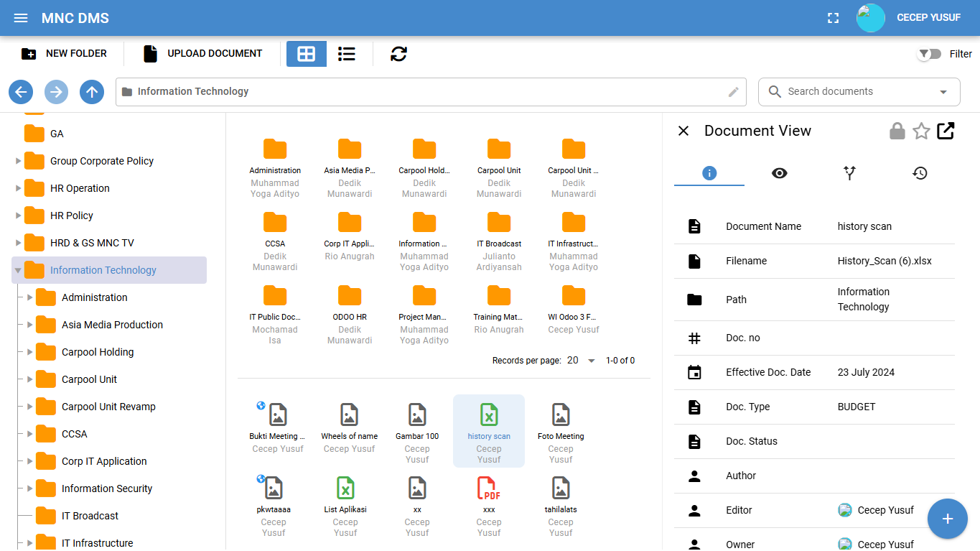Screen dimensions: 980x551
Task: Collapse the Information Technology tree node
Action: coord(18,270)
